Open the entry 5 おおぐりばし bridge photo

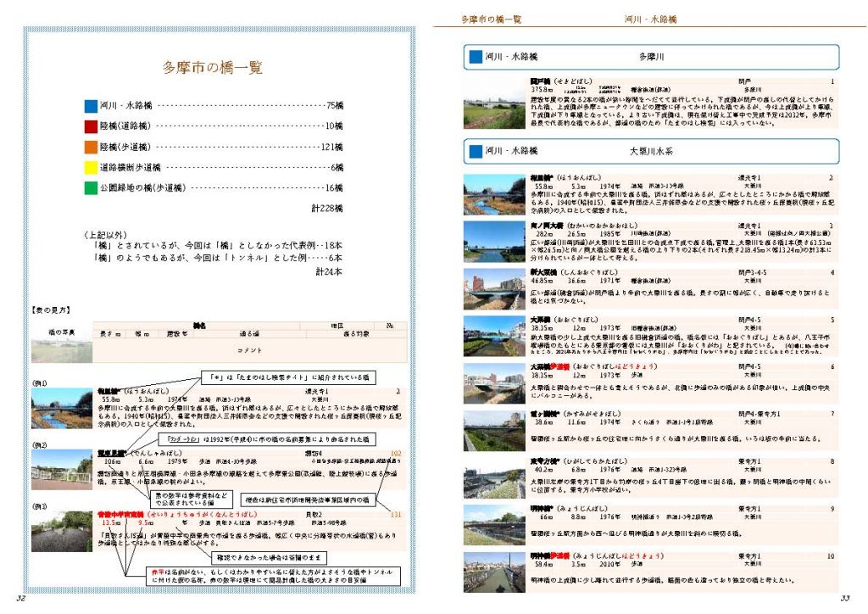click(494, 336)
